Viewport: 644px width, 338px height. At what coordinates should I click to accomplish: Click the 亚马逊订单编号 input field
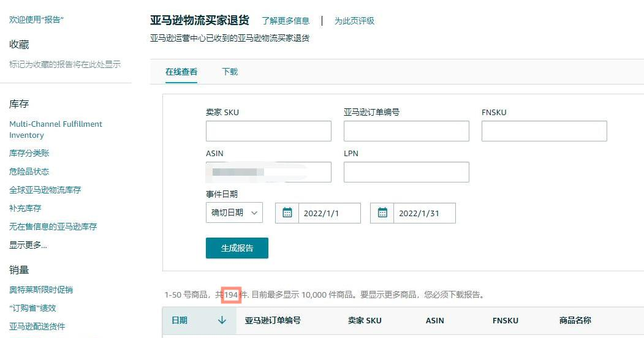pos(406,131)
